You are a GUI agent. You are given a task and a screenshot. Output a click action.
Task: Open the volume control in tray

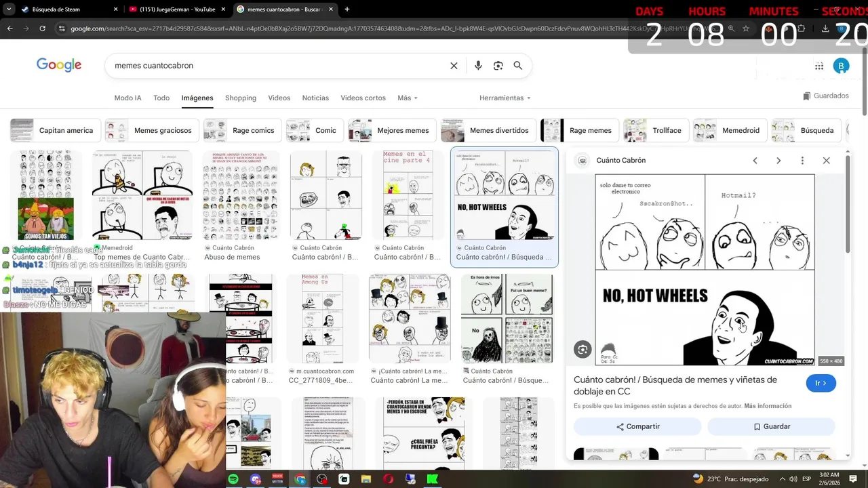click(x=793, y=479)
